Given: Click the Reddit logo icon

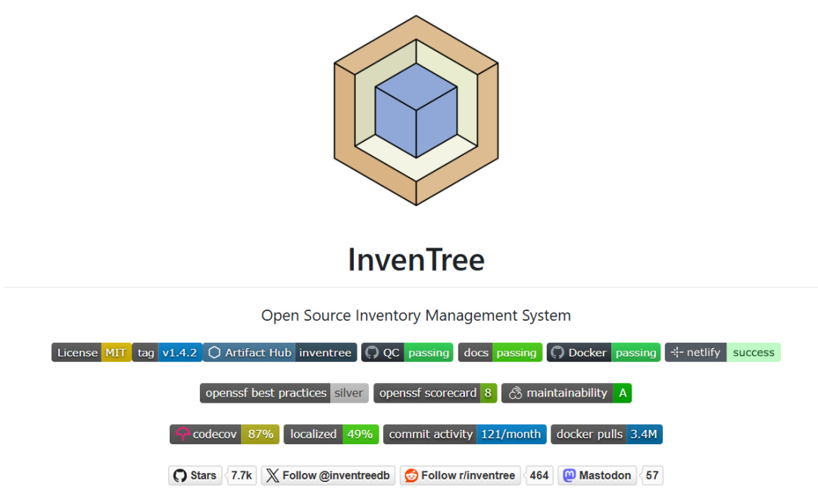Looking at the screenshot, I should [x=411, y=475].
